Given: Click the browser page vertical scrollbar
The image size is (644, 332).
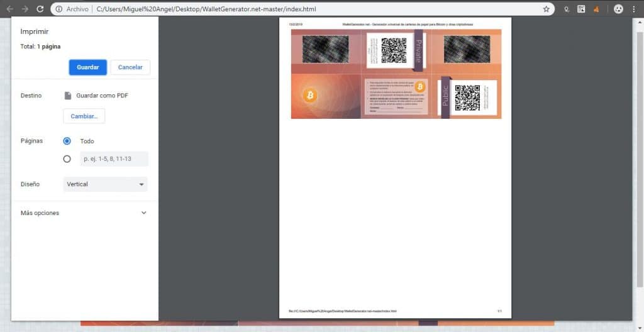Looking at the screenshot, I should (640, 160).
